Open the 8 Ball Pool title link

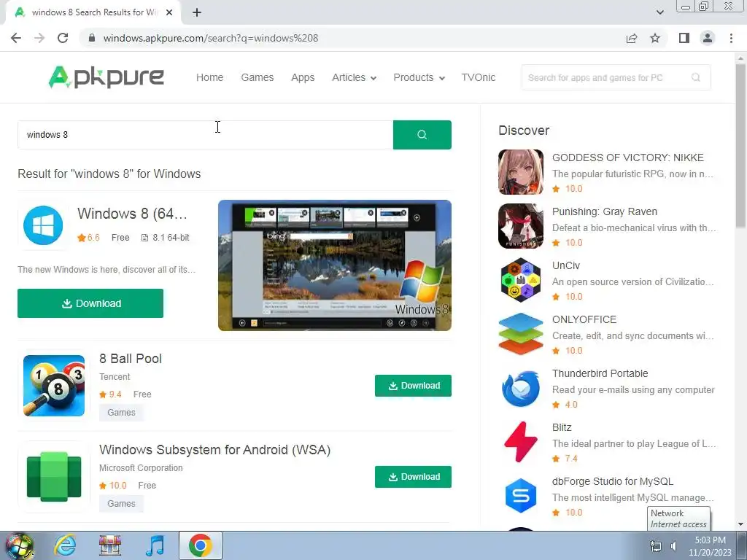(x=131, y=359)
